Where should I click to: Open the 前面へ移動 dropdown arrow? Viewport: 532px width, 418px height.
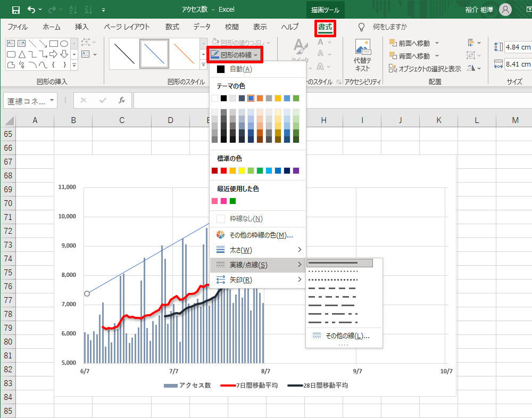[x=437, y=43]
